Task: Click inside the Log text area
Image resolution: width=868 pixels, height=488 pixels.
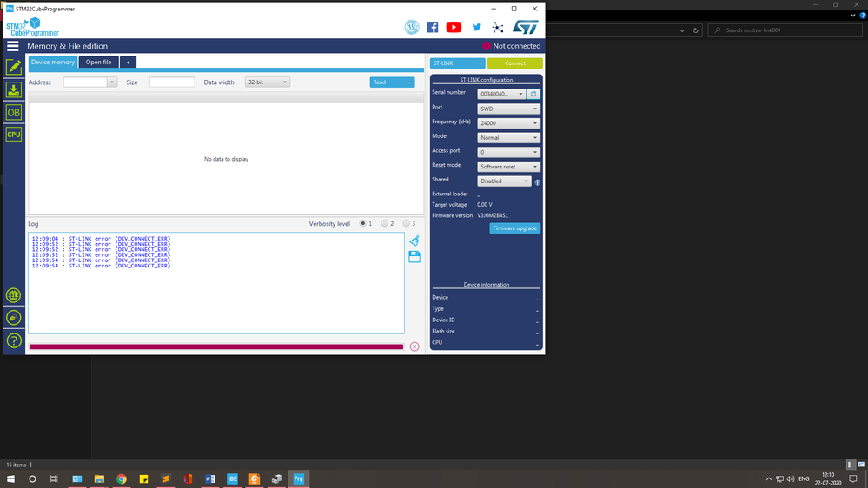Action: coord(216,283)
